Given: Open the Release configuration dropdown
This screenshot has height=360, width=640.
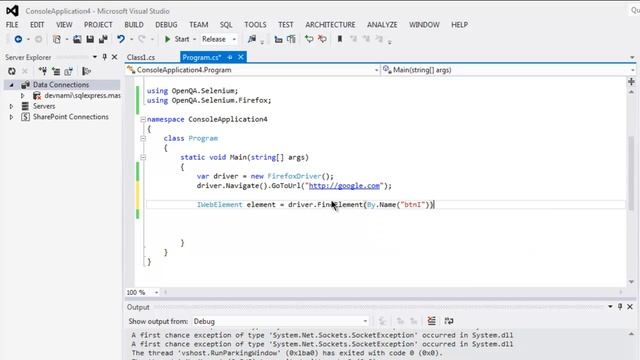Looking at the screenshot, I should [x=234, y=40].
